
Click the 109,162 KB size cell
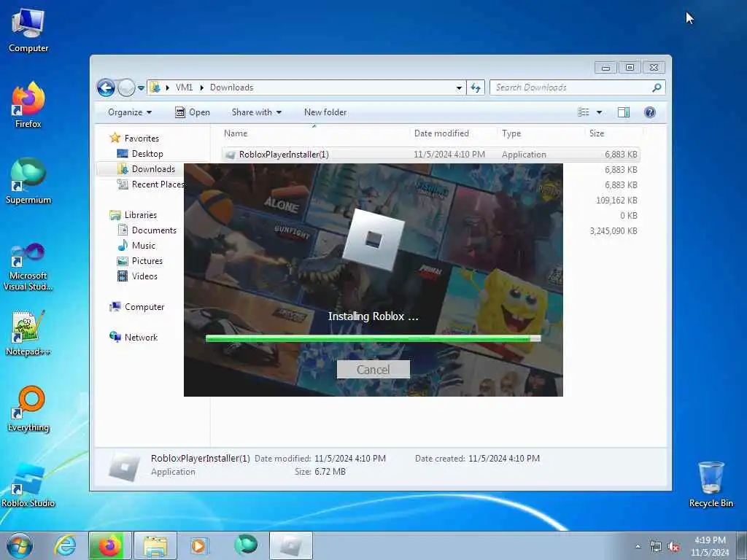[x=616, y=201]
